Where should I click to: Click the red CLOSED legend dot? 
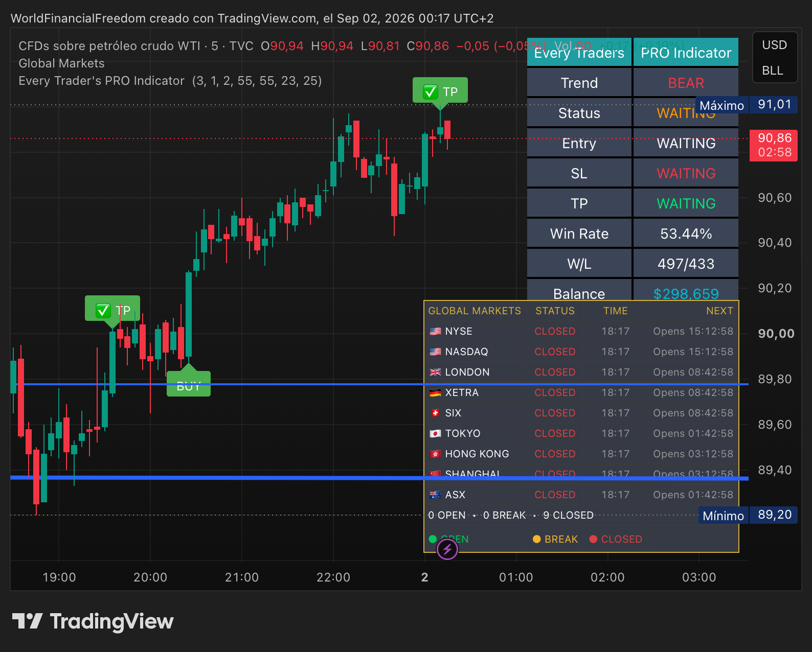tap(593, 539)
